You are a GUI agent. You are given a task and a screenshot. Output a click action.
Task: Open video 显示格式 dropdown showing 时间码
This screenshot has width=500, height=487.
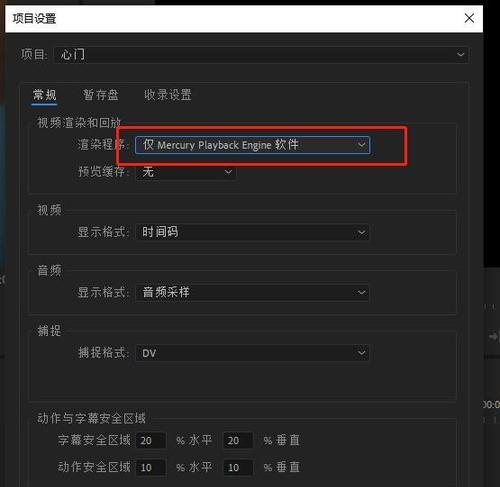click(252, 232)
